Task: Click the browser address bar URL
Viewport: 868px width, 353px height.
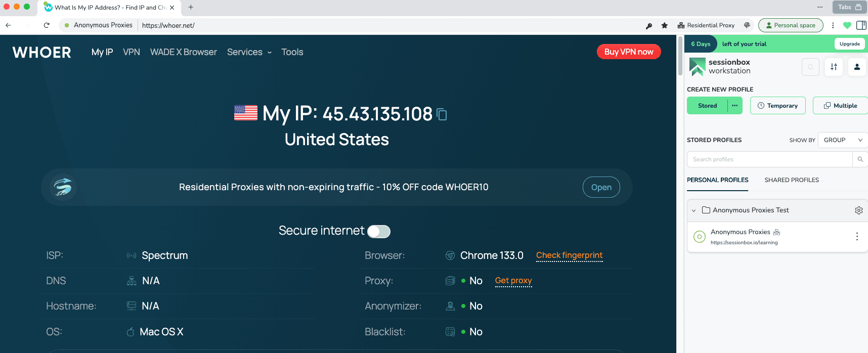Action: pos(168,25)
